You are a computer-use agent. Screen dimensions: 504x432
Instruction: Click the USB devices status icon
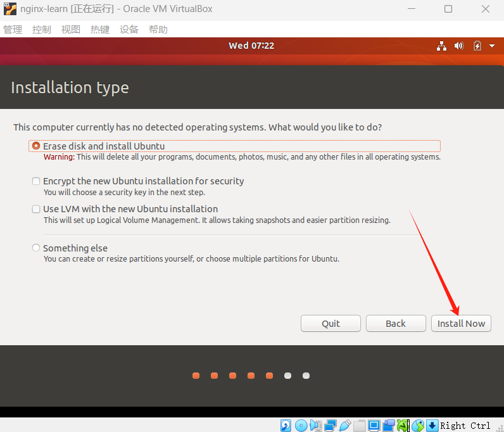tap(345, 426)
